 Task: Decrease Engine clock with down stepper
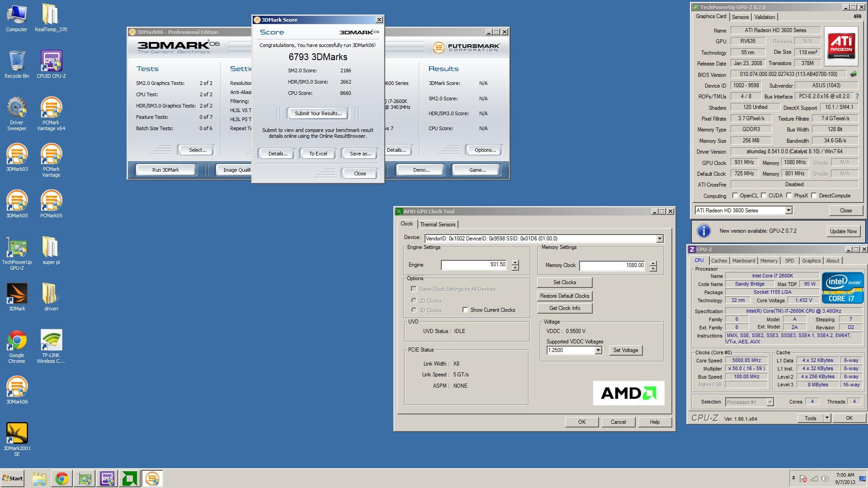coord(515,268)
